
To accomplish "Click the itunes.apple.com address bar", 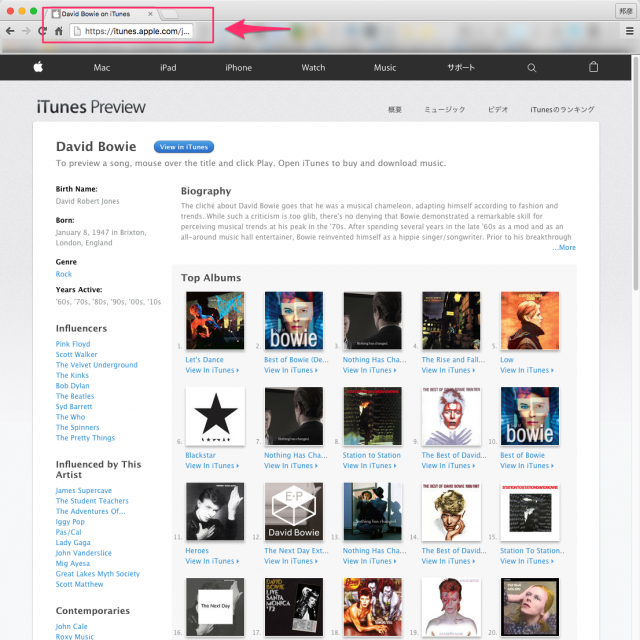I will [131, 31].
